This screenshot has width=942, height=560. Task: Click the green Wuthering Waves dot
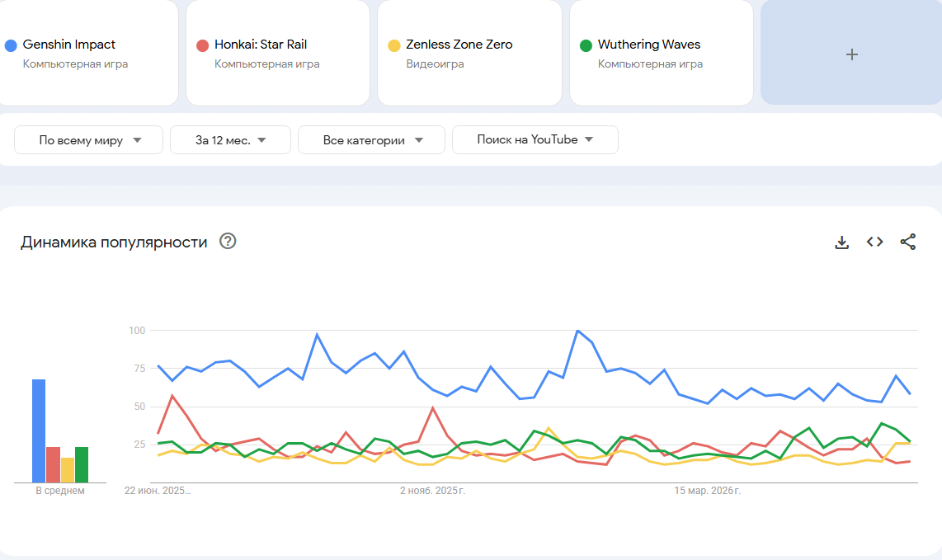coord(586,45)
